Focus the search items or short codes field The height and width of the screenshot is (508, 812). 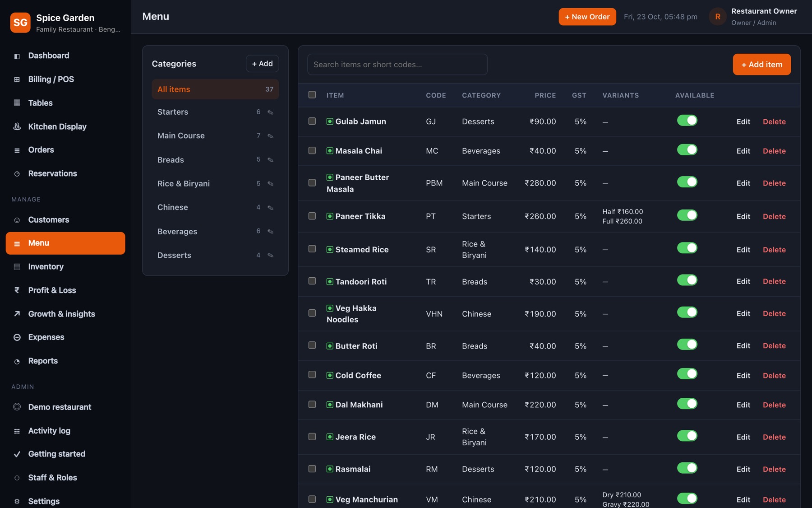tap(397, 65)
